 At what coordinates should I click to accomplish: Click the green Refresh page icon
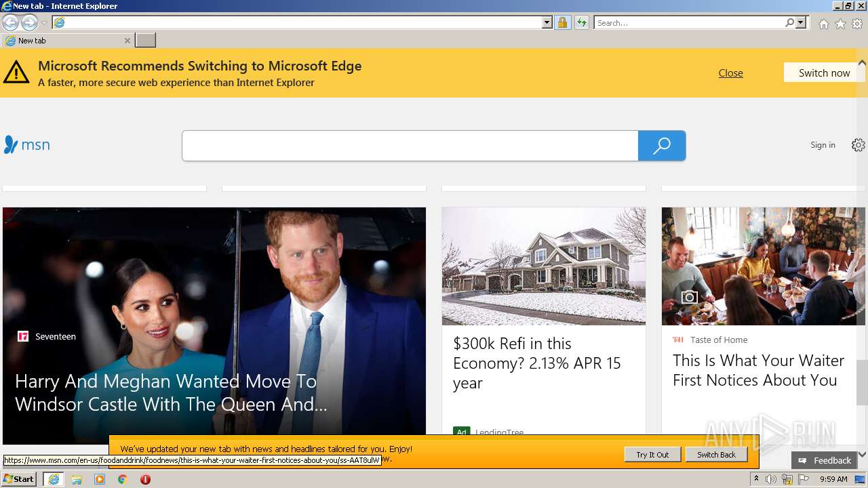(581, 23)
